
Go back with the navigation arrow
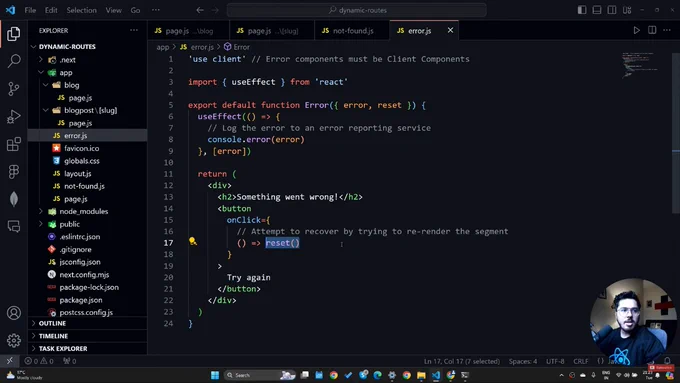(199, 10)
